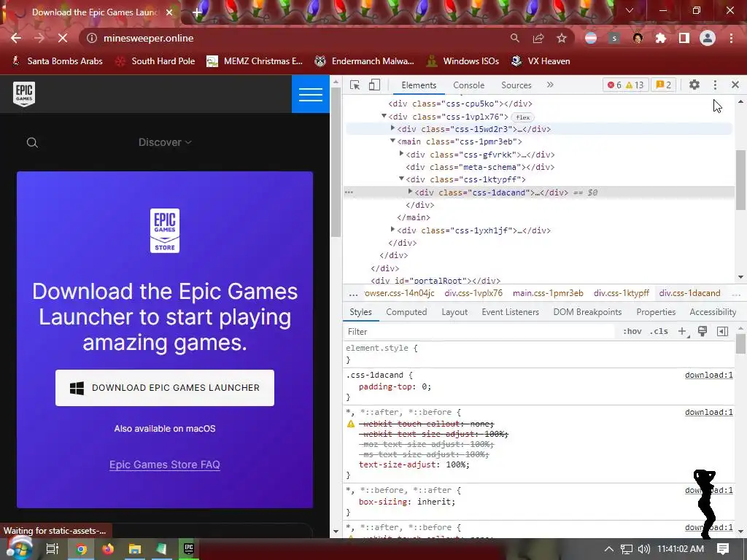Bookmark this page star icon
Image resolution: width=747 pixels, height=560 pixels.
pos(562,38)
